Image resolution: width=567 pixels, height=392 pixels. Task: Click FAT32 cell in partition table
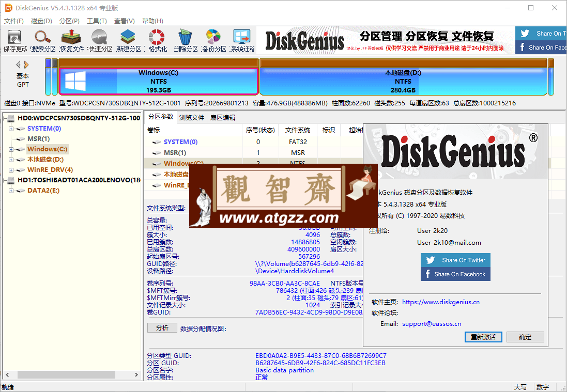pyautogui.click(x=298, y=142)
